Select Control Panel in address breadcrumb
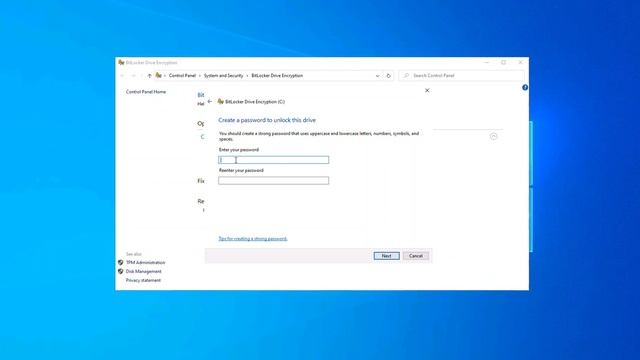This screenshot has width=640, height=360. [x=182, y=76]
